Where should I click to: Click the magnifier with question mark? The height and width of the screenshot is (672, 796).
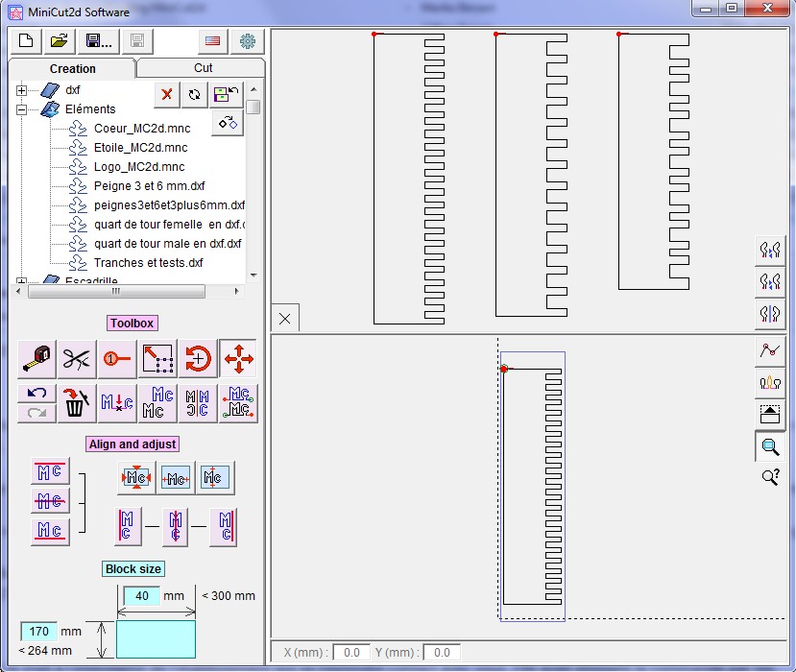tap(770, 476)
